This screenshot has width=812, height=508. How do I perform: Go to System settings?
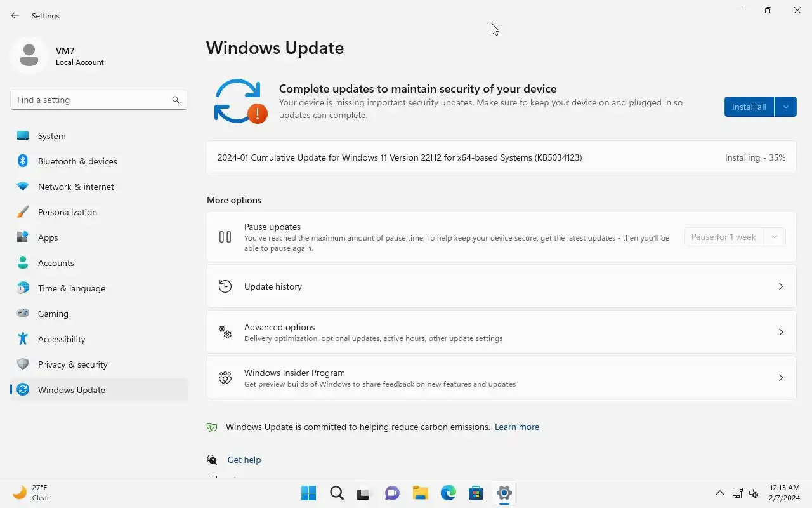pos(99,136)
